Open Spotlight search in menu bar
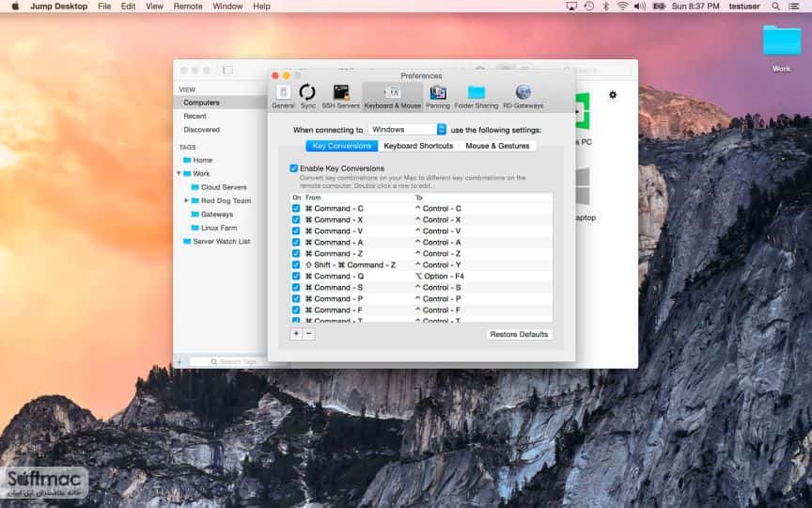The width and height of the screenshot is (812, 508). pyautogui.click(x=775, y=7)
